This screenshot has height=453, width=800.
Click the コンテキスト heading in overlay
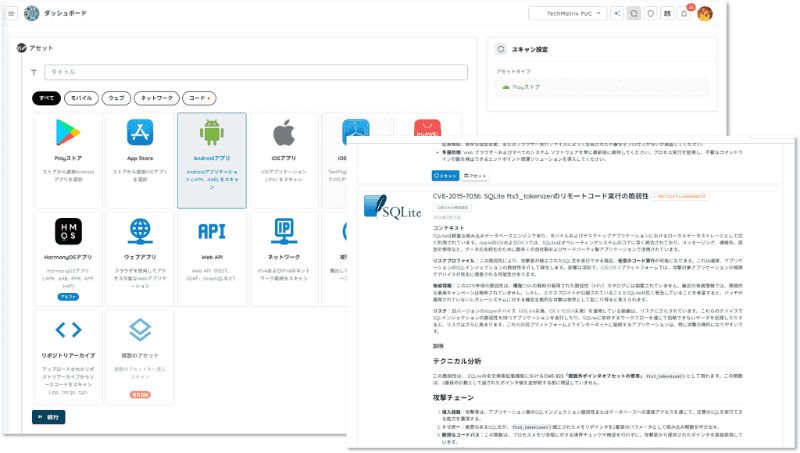coord(448,228)
